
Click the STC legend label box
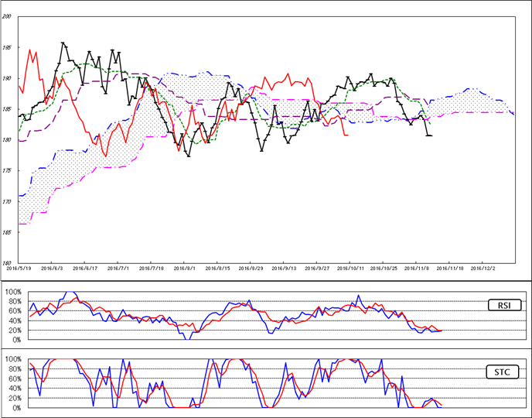[501, 372]
